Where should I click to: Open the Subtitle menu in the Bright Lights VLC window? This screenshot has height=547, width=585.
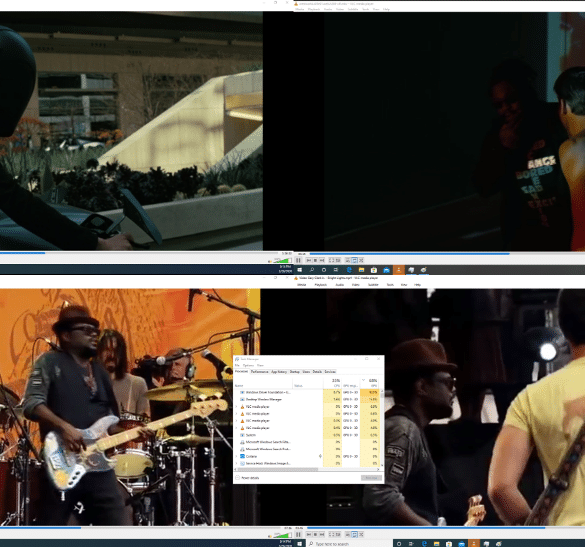click(373, 285)
